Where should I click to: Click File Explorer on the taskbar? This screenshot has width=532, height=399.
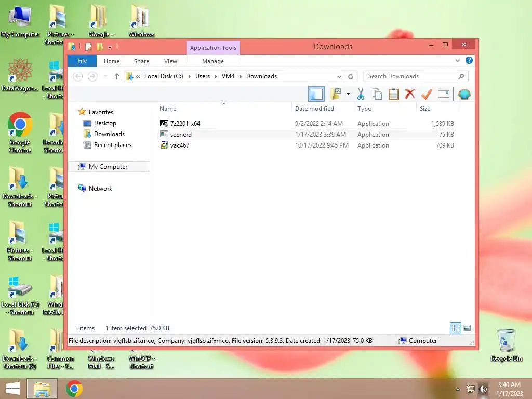(42, 389)
